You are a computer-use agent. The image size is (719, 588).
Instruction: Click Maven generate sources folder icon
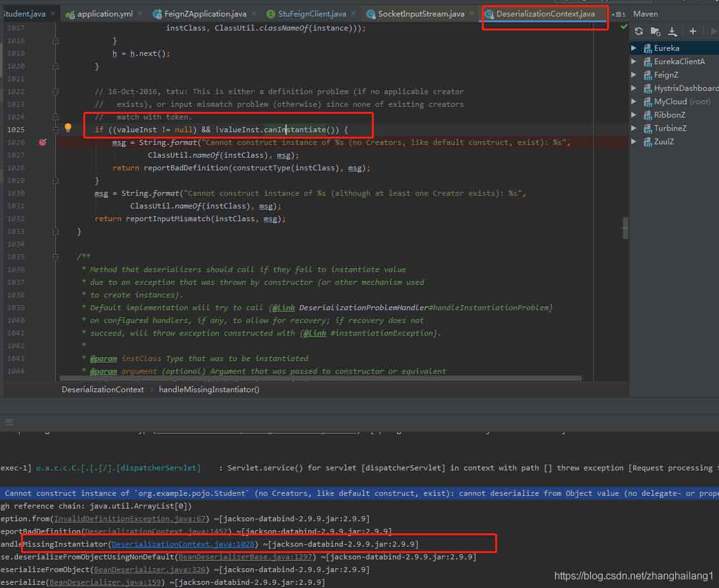tap(655, 31)
